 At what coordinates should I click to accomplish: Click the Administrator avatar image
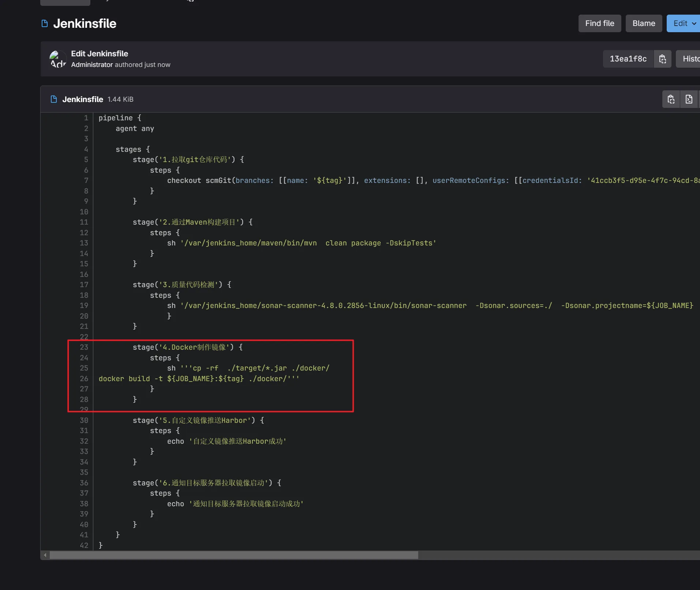(58, 59)
